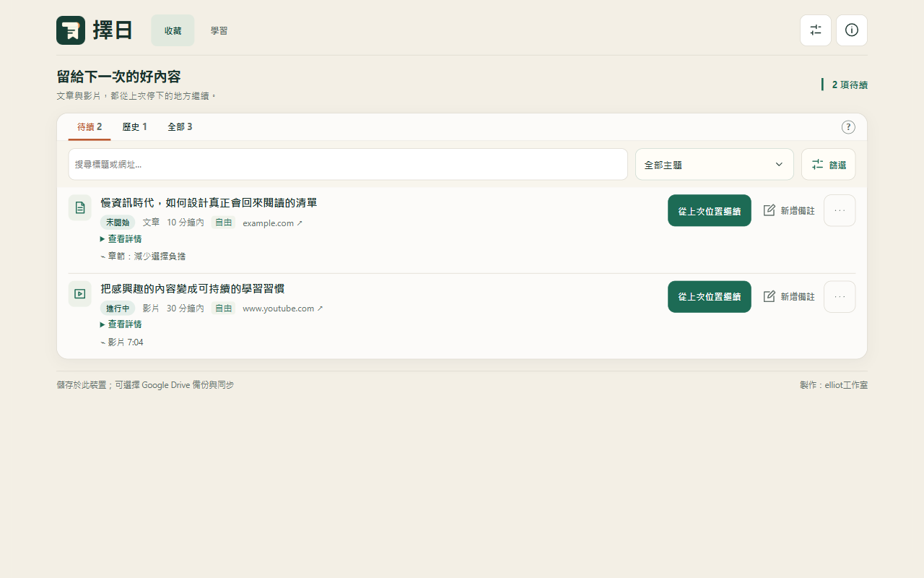Add a note via 新增備註 for 把感興趣的內容

click(x=789, y=296)
